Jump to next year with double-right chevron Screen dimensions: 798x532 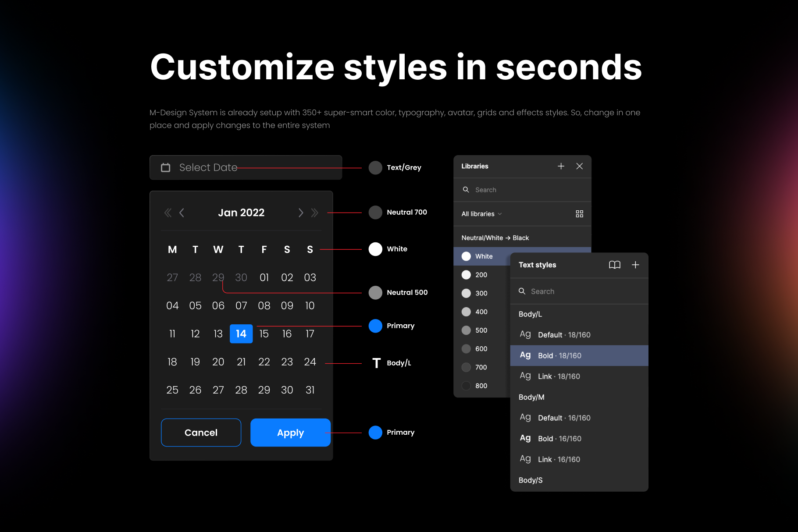(314, 213)
